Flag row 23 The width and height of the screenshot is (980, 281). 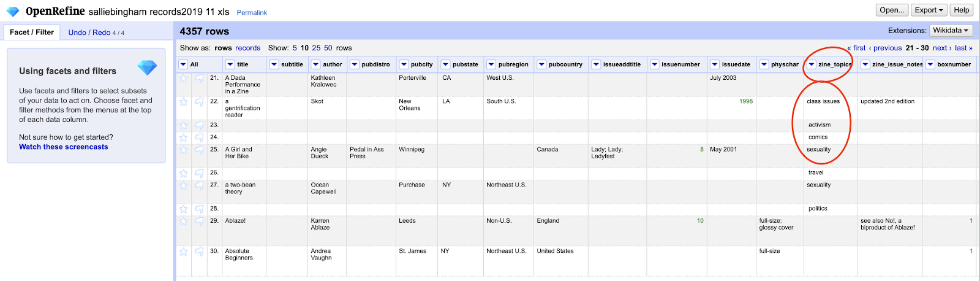click(199, 125)
